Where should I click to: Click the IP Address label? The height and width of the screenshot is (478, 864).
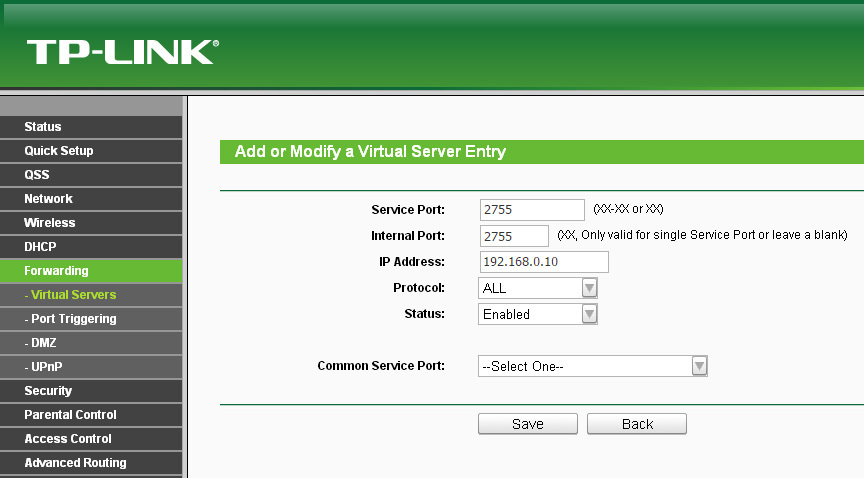(x=412, y=262)
